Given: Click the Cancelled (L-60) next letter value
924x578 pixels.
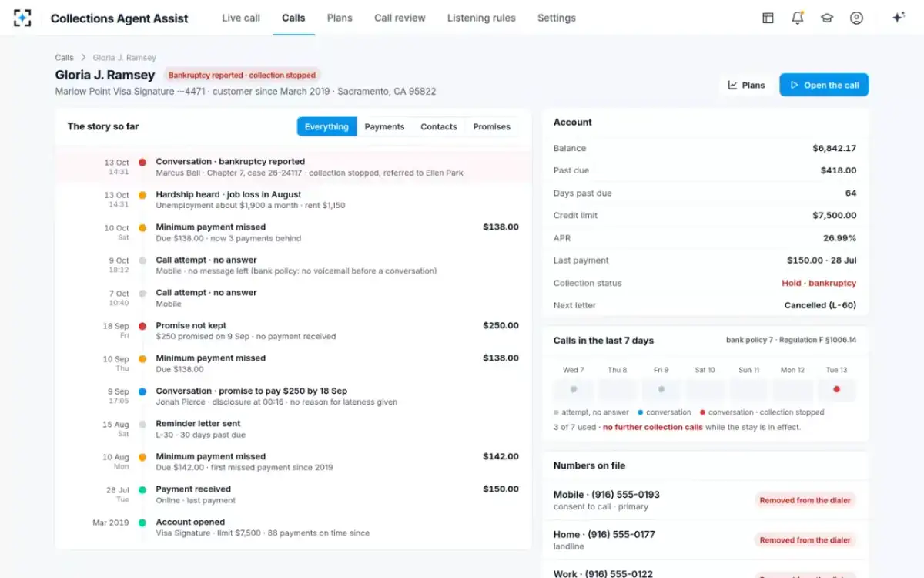Looking at the screenshot, I should point(820,305).
